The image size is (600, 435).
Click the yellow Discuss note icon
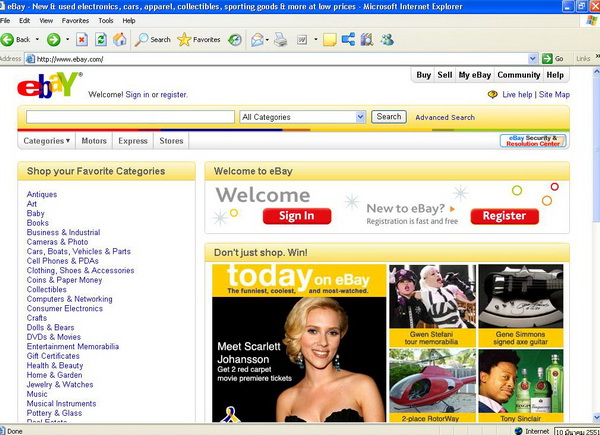[x=329, y=39]
